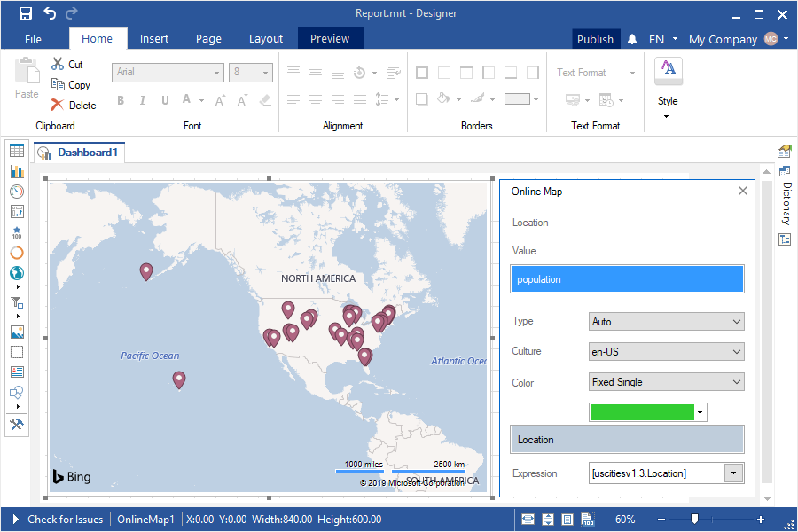Select the Indicator star element in toolbox
The width and height of the screenshot is (798, 532).
(17, 232)
